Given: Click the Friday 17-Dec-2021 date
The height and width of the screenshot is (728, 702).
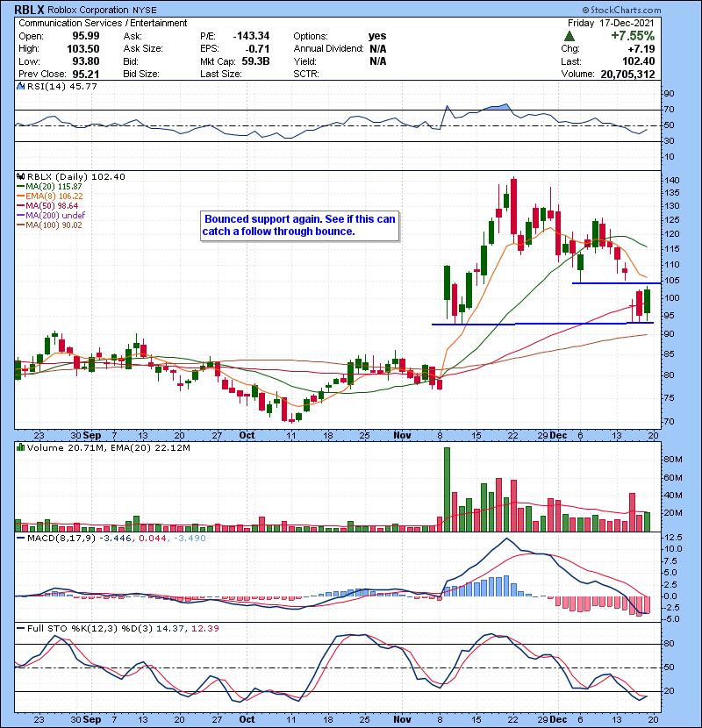Looking at the screenshot, I should (x=611, y=23).
